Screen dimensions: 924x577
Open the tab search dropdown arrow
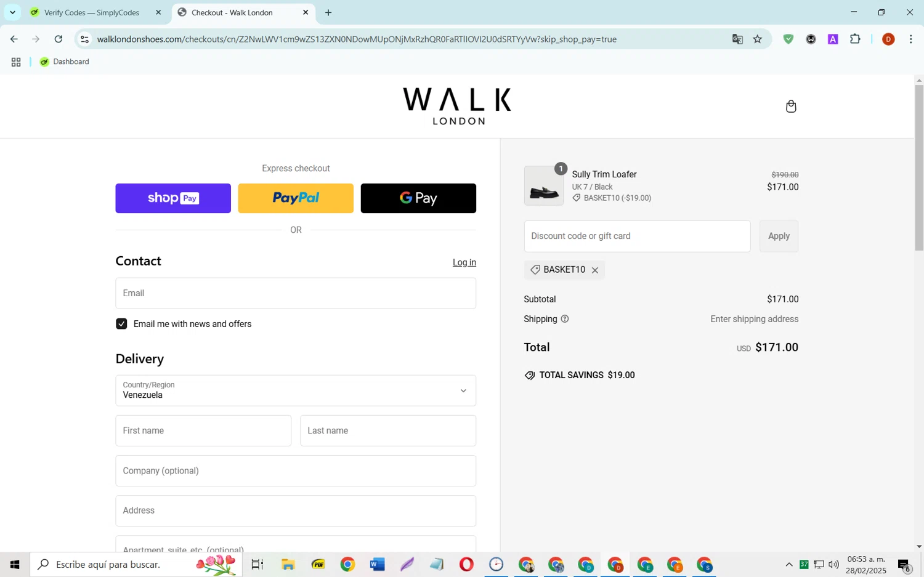pos(12,12)
